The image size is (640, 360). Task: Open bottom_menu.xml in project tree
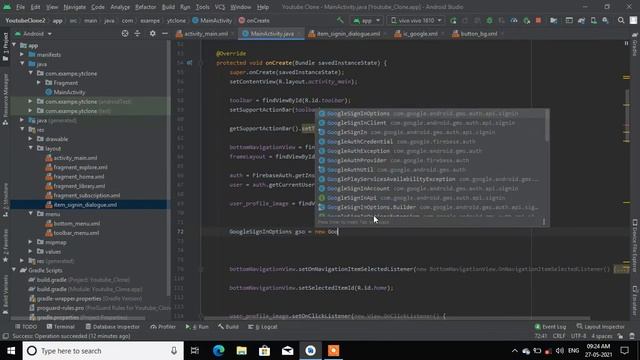click(x=73, y=224)
